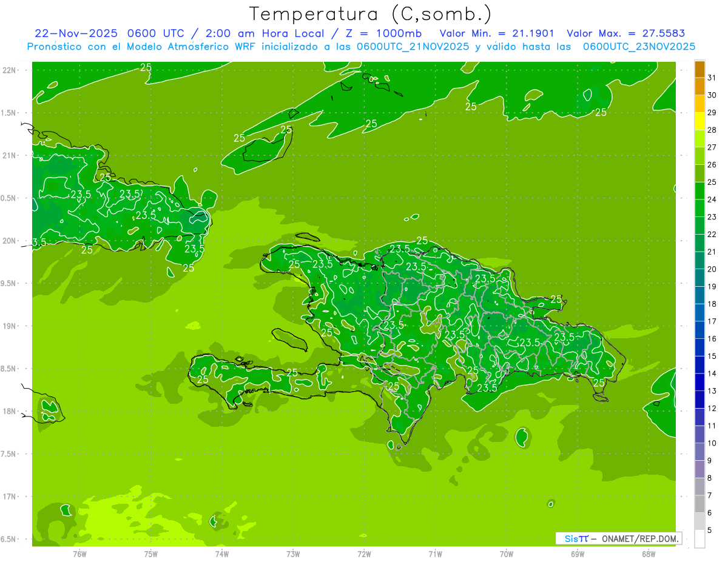Click the '23' colorbar scale label
This screenshot has height=562, width=728.
click(712, 216)
